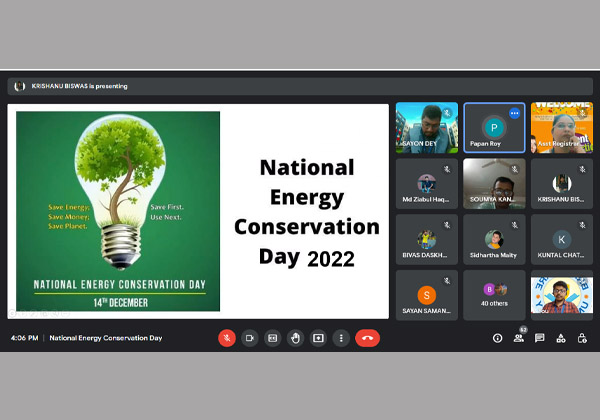This screenshot has width=600, height=420.
Task: Open host controls lock icon
Action: coord(582,338)
